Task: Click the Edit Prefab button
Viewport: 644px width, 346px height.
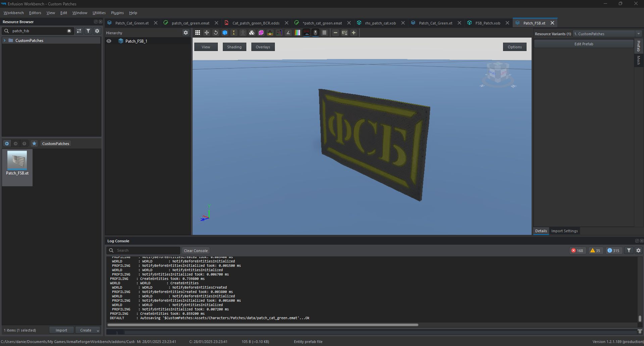Action: [583, 44]
